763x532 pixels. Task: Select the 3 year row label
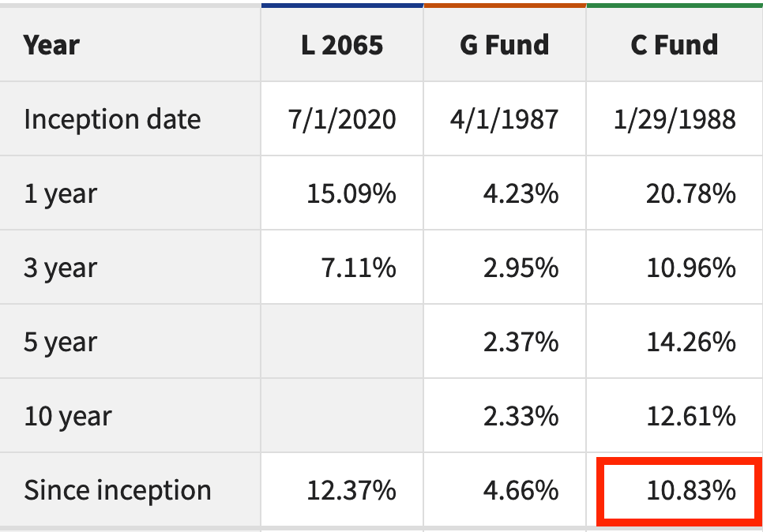click(x=60, y=268)
